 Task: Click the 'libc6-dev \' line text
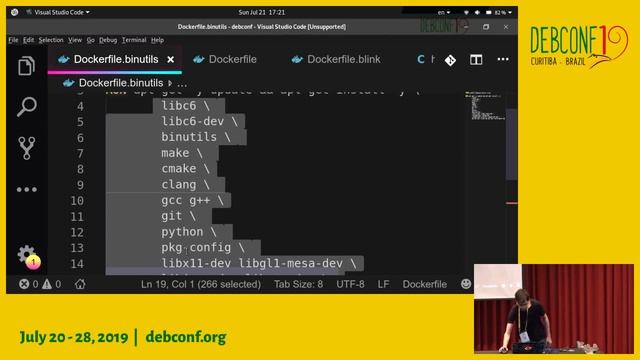pyautogui.click(x=199, y=121)
